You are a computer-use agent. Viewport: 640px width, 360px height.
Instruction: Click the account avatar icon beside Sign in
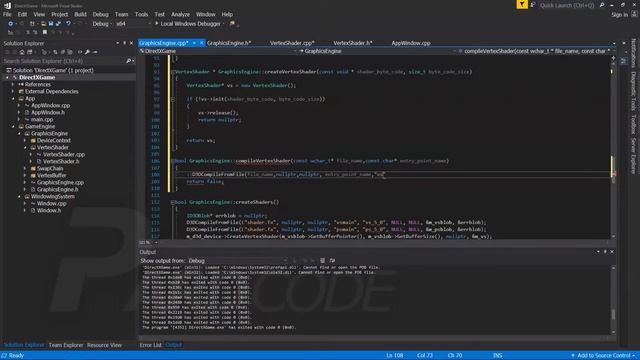634,14
